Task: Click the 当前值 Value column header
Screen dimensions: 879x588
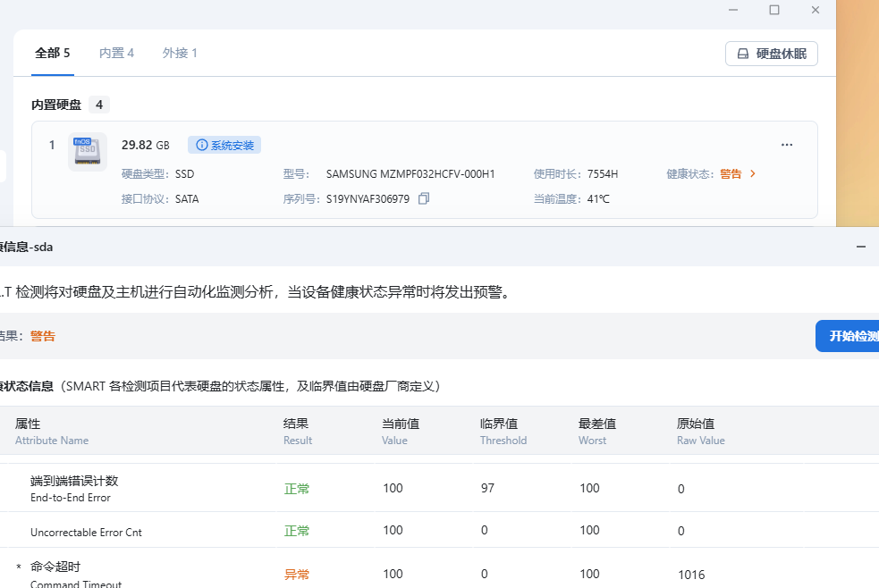Action: [x=401, y=432]
